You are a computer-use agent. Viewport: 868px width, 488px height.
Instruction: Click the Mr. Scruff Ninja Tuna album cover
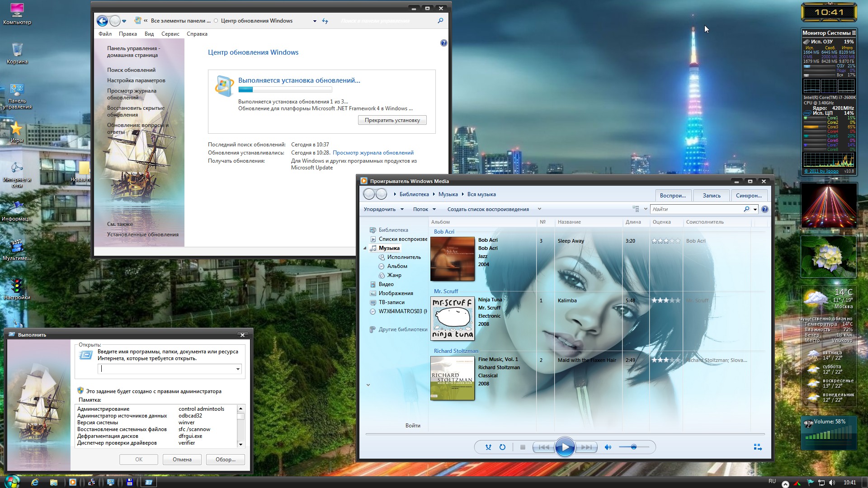pos(453,319)
